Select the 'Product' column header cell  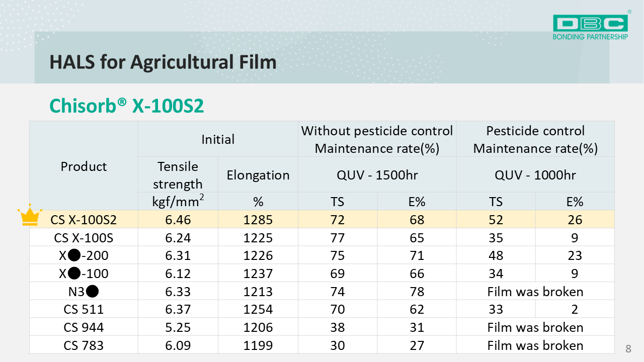[x=84, y=166]
